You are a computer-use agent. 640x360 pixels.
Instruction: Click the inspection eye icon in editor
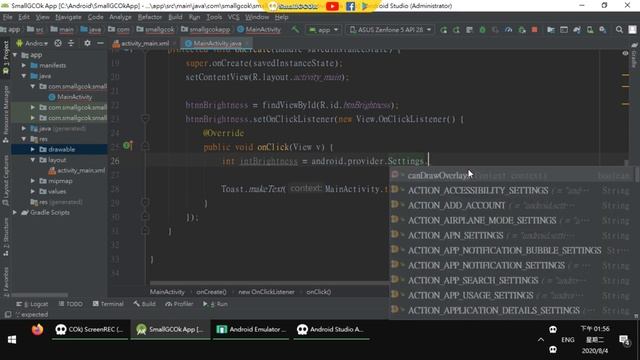pos(625,53)
